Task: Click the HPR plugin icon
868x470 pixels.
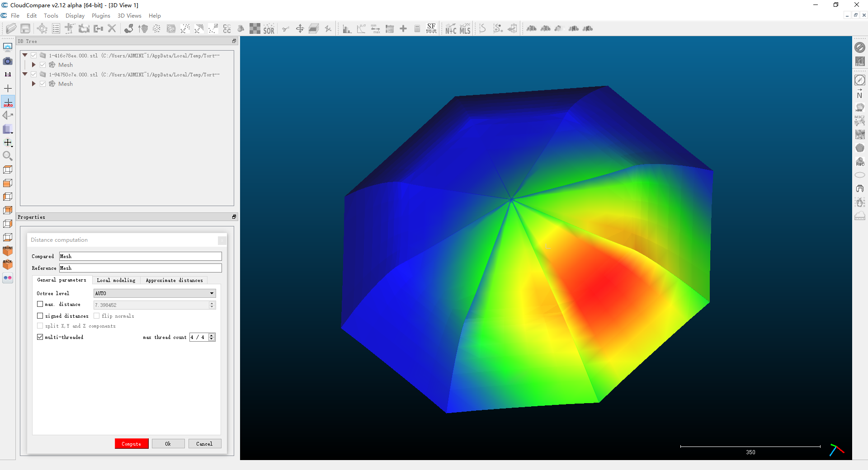Action: [x=859, y=108]
